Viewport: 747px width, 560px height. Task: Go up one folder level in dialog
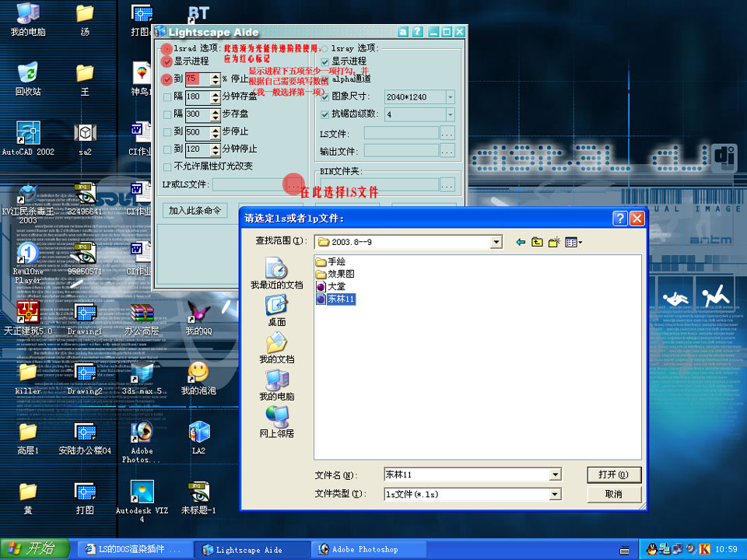[x=537, y=243]
